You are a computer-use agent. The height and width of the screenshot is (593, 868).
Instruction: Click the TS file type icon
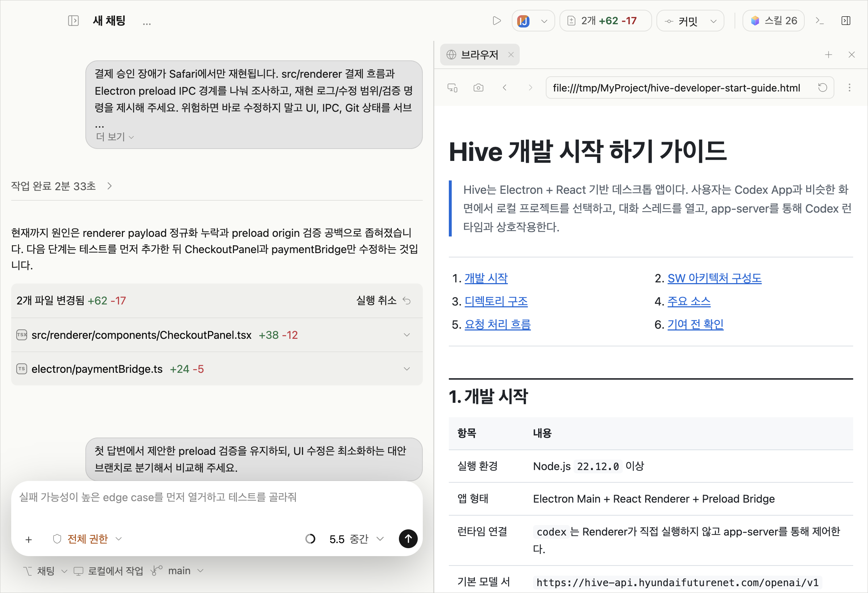(22, 368)
